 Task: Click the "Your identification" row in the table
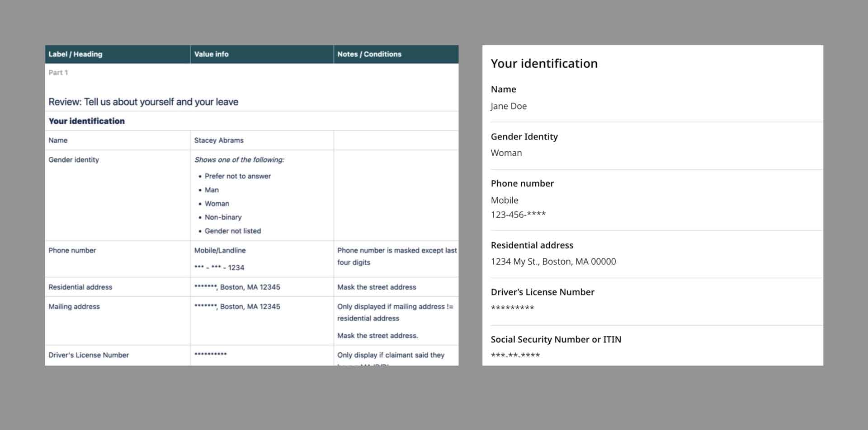tap(86, 121)
